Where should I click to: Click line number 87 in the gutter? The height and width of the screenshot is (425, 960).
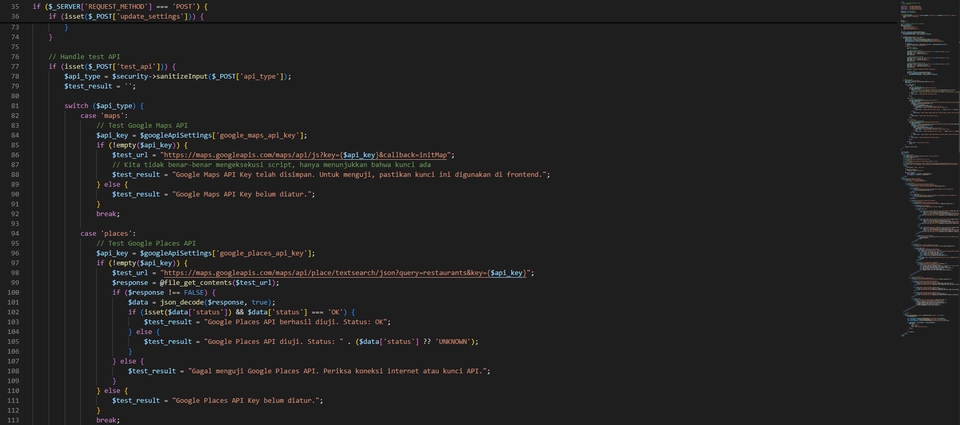[x=15, y=165]
